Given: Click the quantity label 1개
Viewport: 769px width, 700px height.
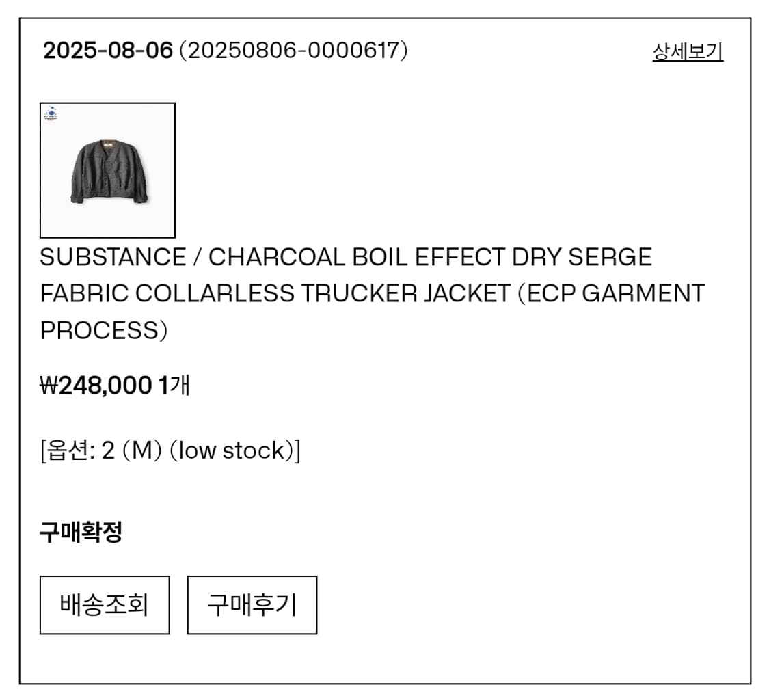Looking at the screenshot, I should 174,386.
